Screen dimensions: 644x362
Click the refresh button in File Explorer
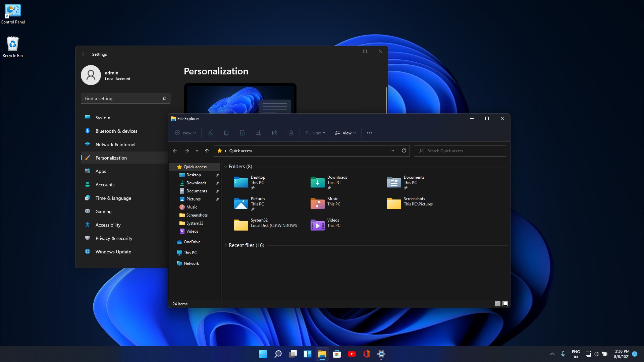pos(404,150)
